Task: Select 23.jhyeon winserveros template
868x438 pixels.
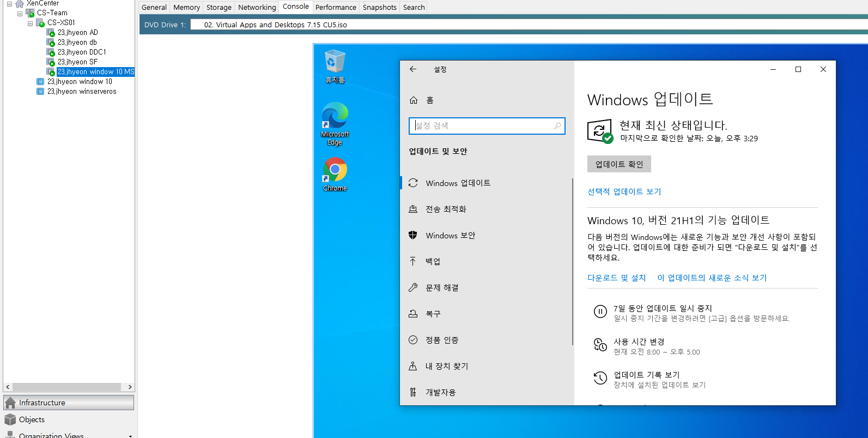Action: (82, 92)
